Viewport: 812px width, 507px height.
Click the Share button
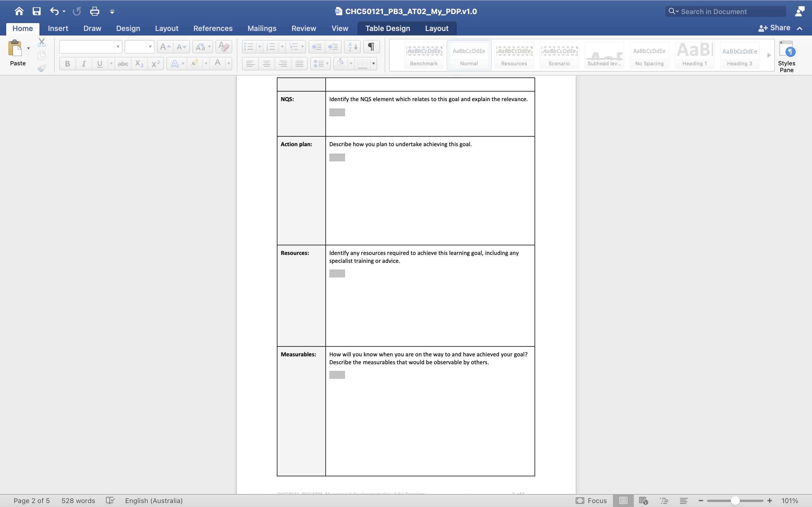(778, 28)
